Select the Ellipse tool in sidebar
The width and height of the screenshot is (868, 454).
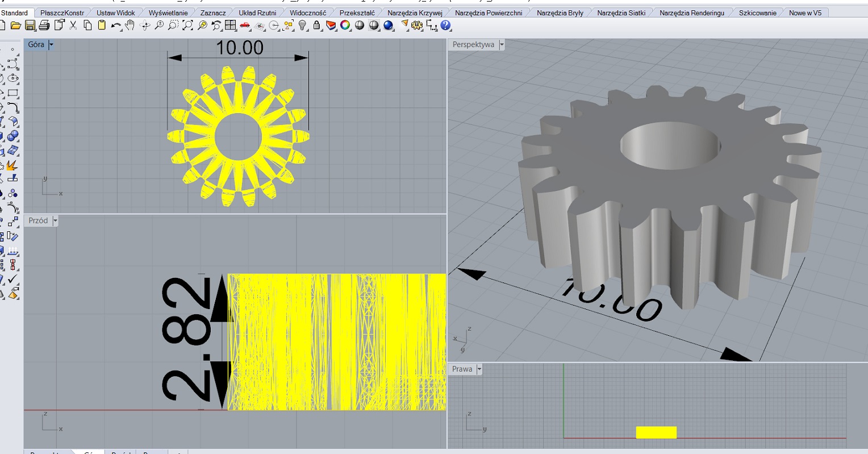pos(13,78)
